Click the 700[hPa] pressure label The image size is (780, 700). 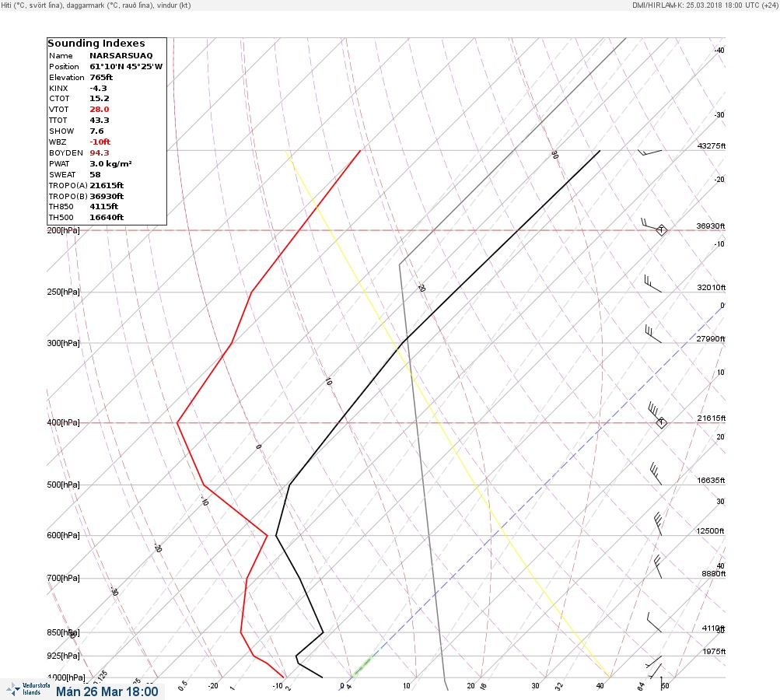[63, 578]
